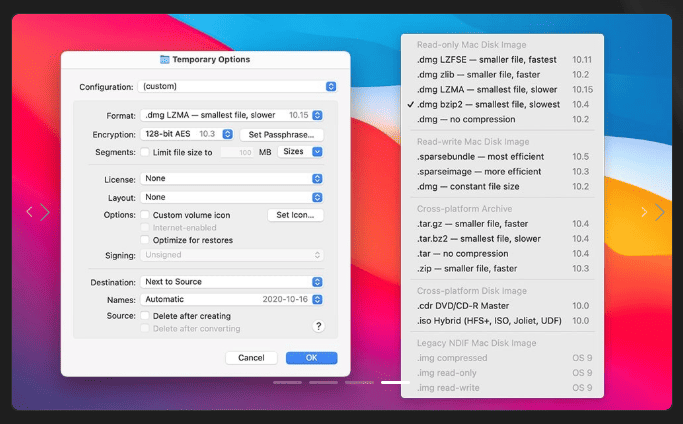
Task: Select .dmg no compression menu item
Action: tap(502, 119)
